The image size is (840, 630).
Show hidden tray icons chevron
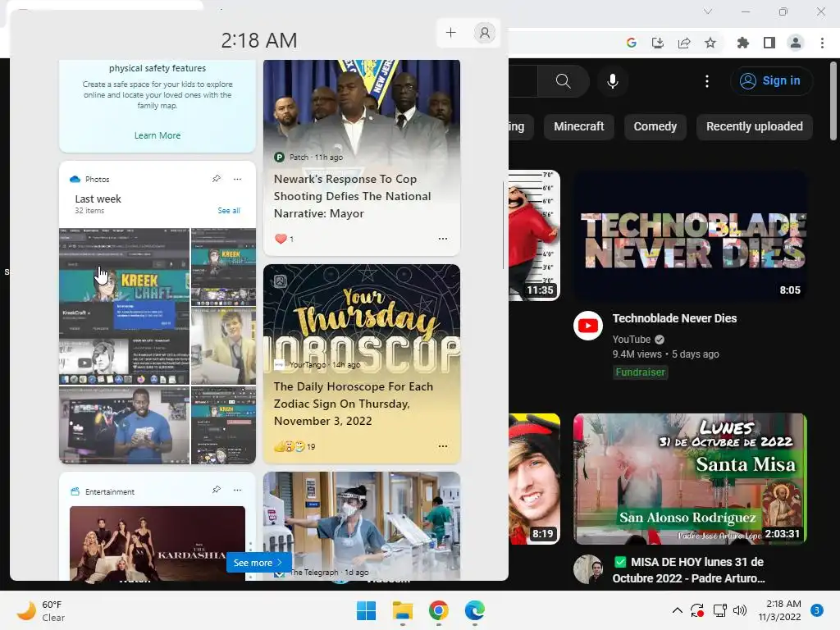point(677,610)
